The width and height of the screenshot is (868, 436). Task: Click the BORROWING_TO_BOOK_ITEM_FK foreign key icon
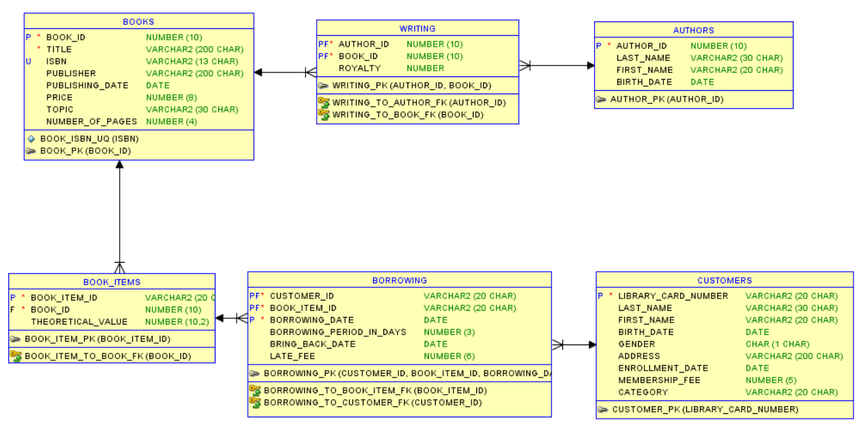click(255, 390)
